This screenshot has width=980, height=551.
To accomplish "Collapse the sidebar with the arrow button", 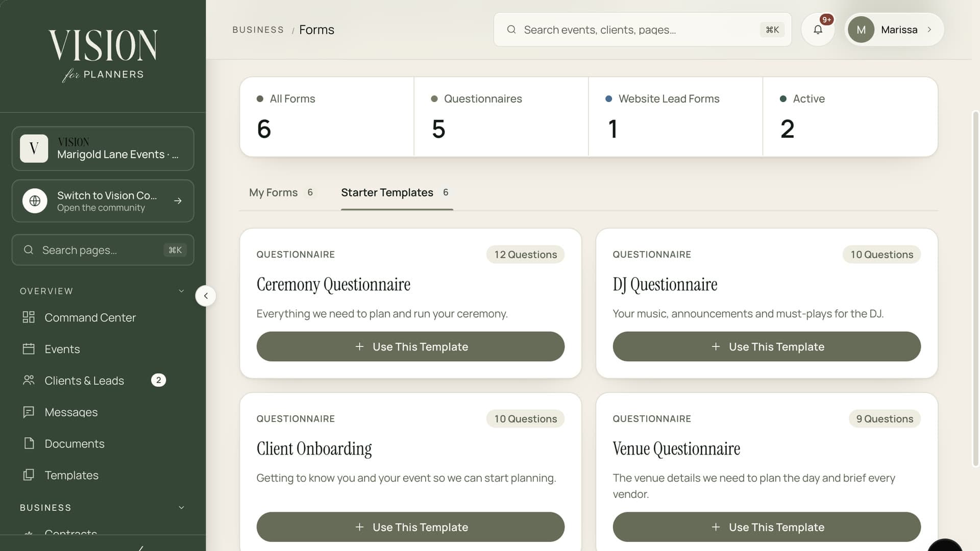I will click(206, 296).
